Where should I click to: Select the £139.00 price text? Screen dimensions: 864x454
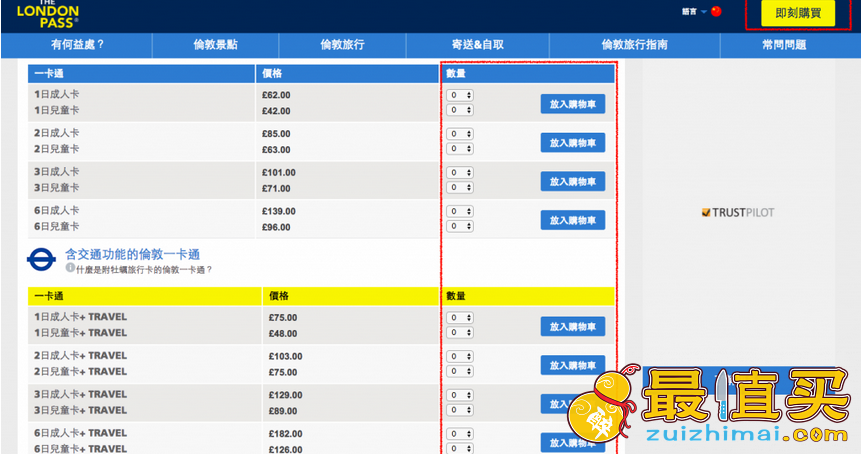279,212
